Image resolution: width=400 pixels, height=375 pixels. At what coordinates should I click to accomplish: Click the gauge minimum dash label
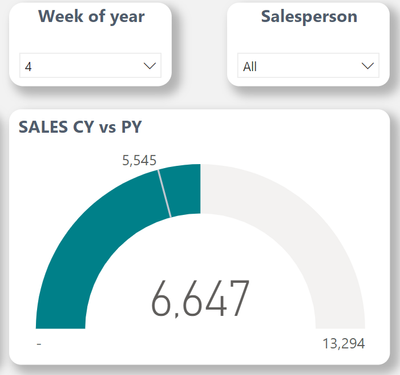(39, 344)
